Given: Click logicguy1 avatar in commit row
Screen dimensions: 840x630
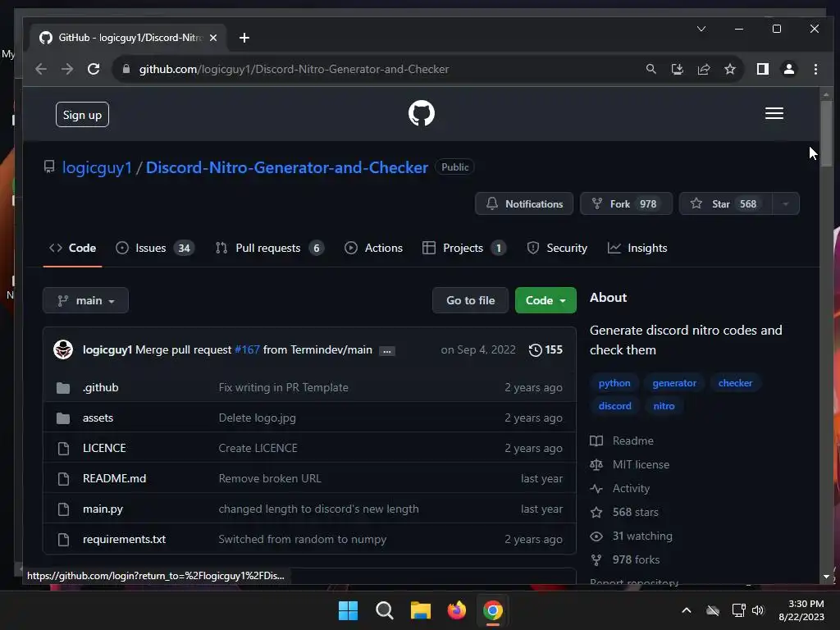Looking at the screenshot, I should point(63,349).
